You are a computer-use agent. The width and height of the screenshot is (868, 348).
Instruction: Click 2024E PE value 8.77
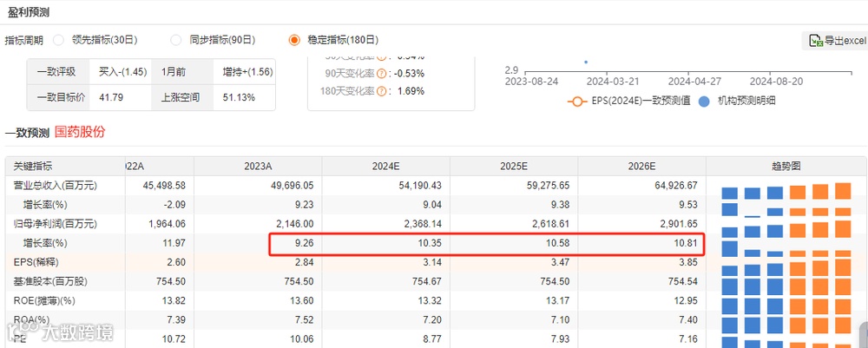[433, 339]
